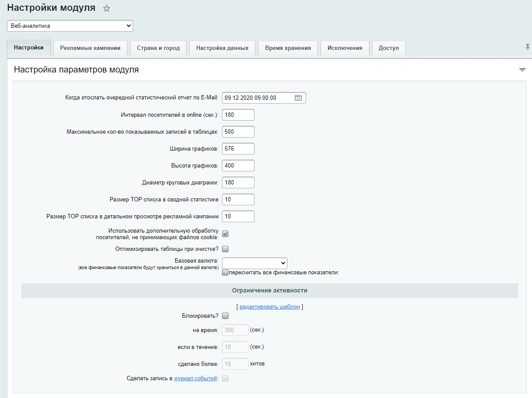532x398 pixels.
Task: Pin the tabs panel with pin icon
Action: pos(528,47)
